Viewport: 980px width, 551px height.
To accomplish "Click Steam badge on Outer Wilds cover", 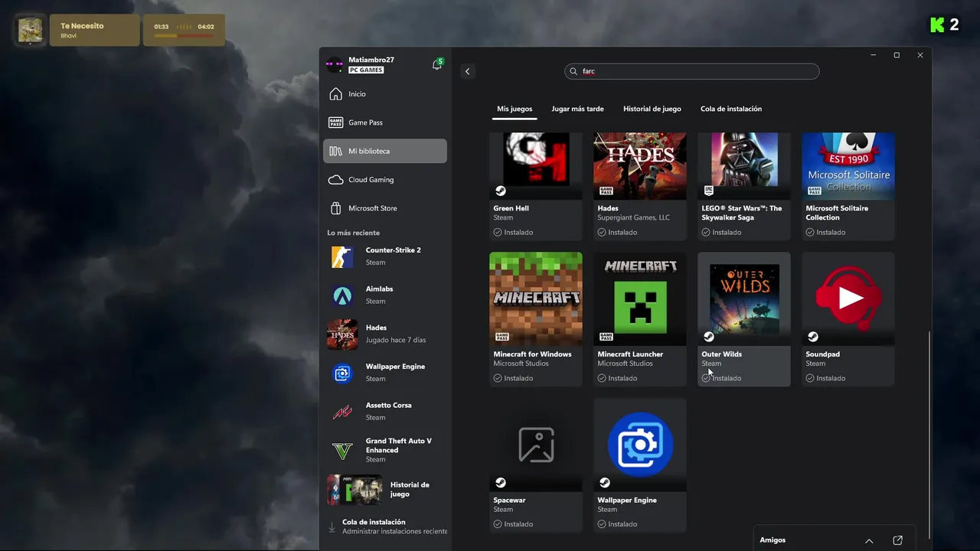I will 709,337.
